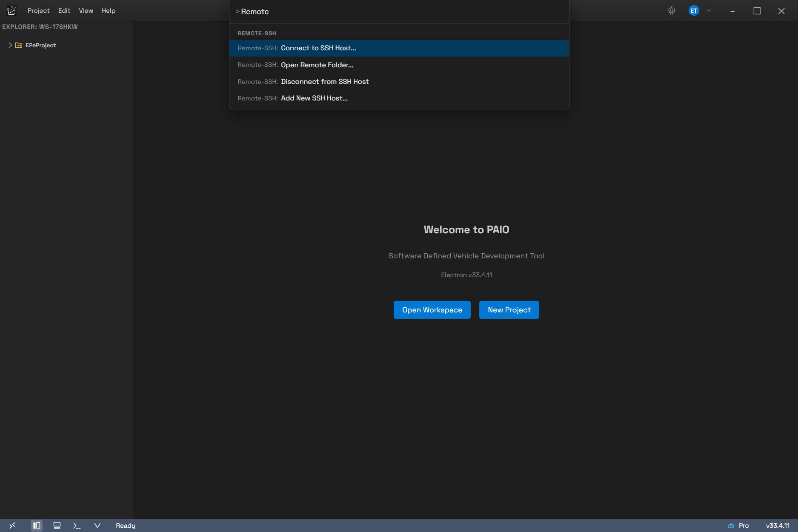Click the New Project button

(509, 310)
